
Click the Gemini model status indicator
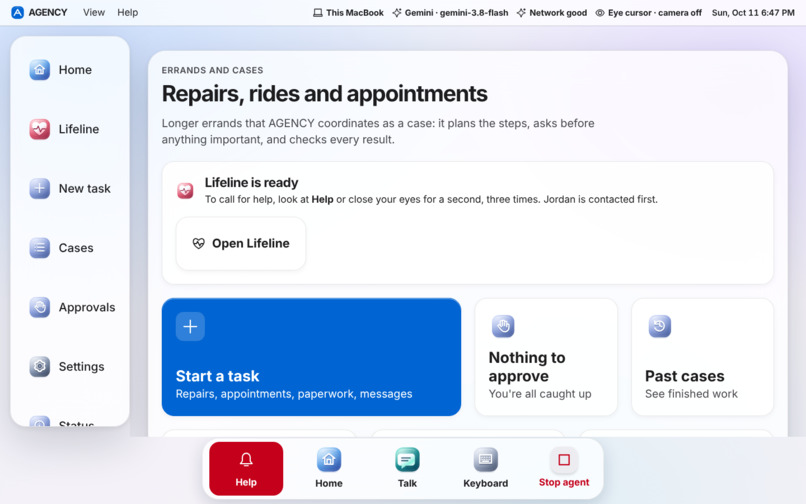(x=450, y=12)
